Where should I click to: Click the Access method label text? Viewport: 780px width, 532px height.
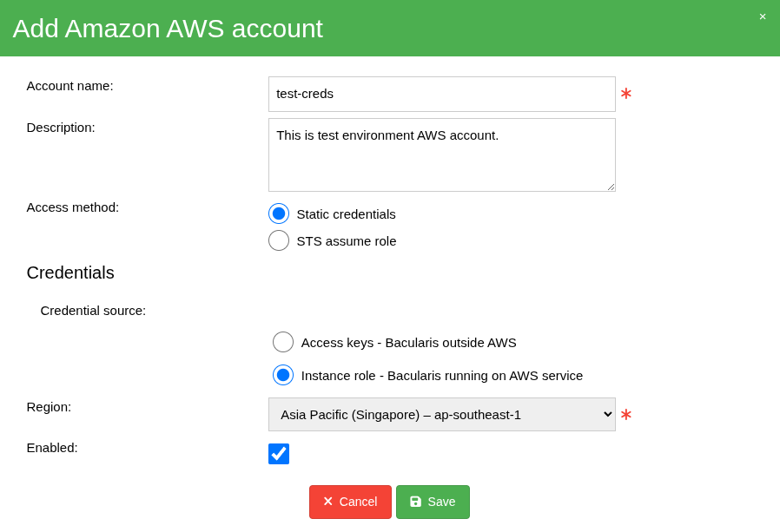tap(73, 207)
